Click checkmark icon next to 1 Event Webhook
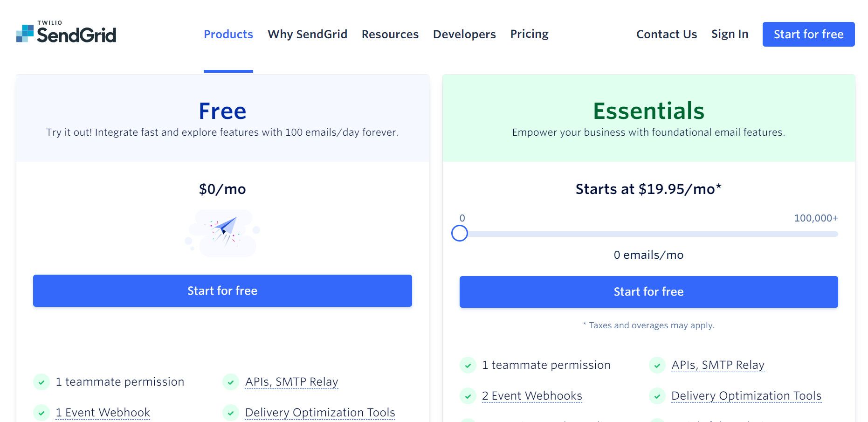 tap(41, 413)
